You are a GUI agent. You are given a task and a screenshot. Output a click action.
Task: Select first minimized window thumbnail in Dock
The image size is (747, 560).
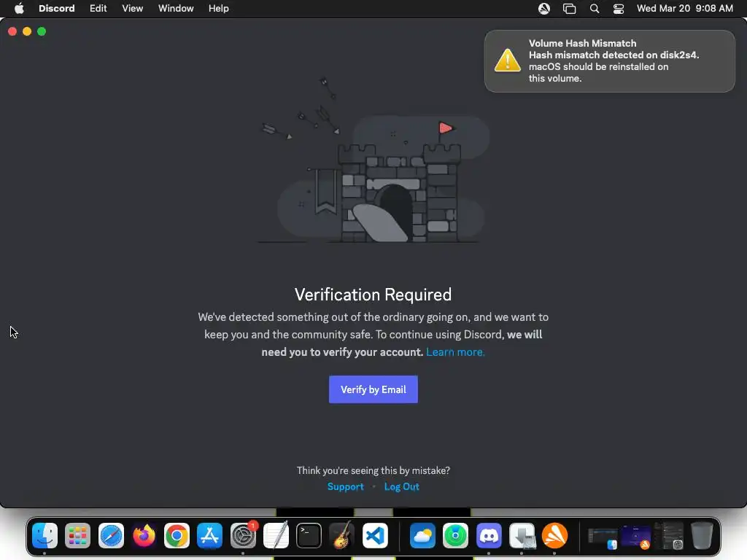603,537
